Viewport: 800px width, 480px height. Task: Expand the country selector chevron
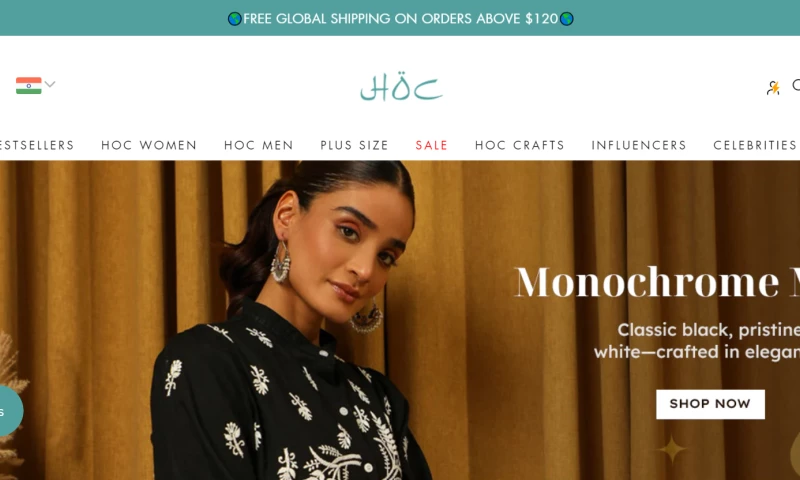[x=49, y=84]
